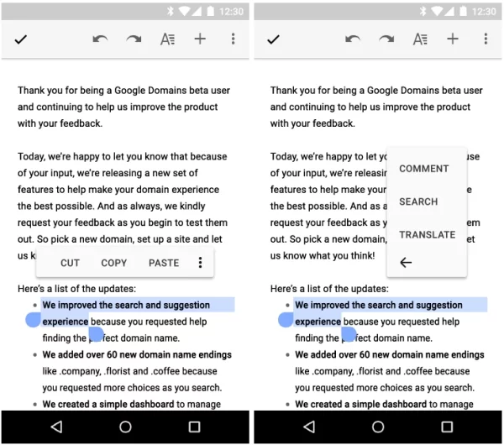Tap 'We created a simple dashboard' in left phone
The height and width of the screenshot is (445, 504).
(x=108, y=404)
